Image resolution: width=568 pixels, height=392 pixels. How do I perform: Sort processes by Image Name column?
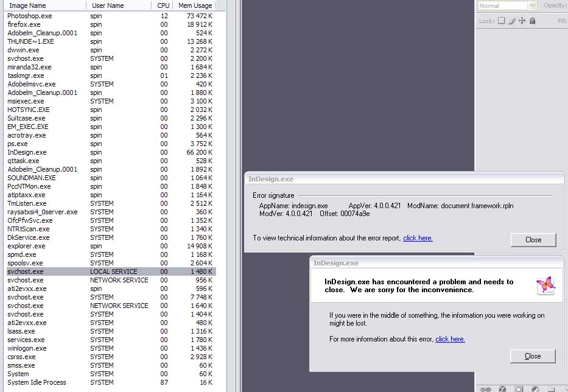coord(46,5)
